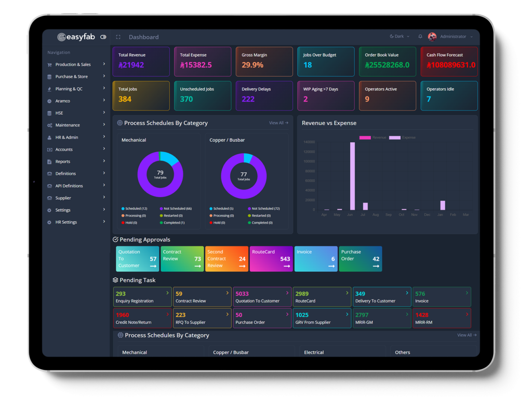Click the Cash Flow Forecast card

pyautogui.click(x=449, y=62)
